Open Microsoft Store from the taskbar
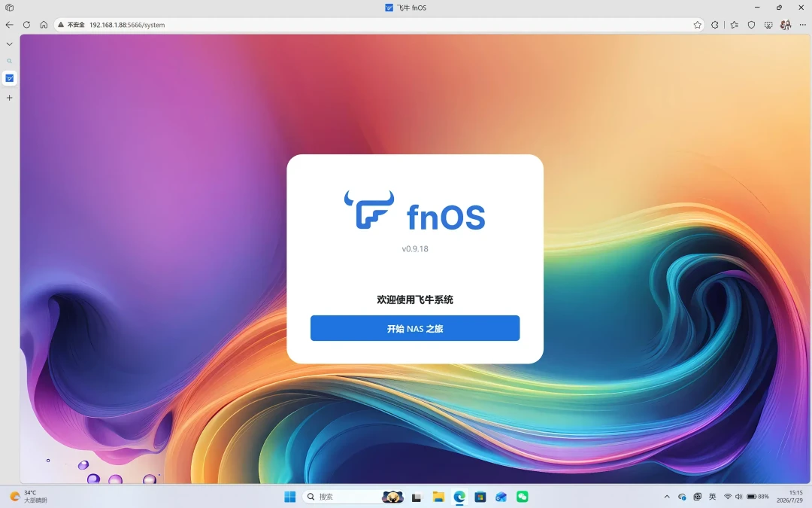Image resolution: width=812 pixels, height=508 pixels. coord(480,497)
